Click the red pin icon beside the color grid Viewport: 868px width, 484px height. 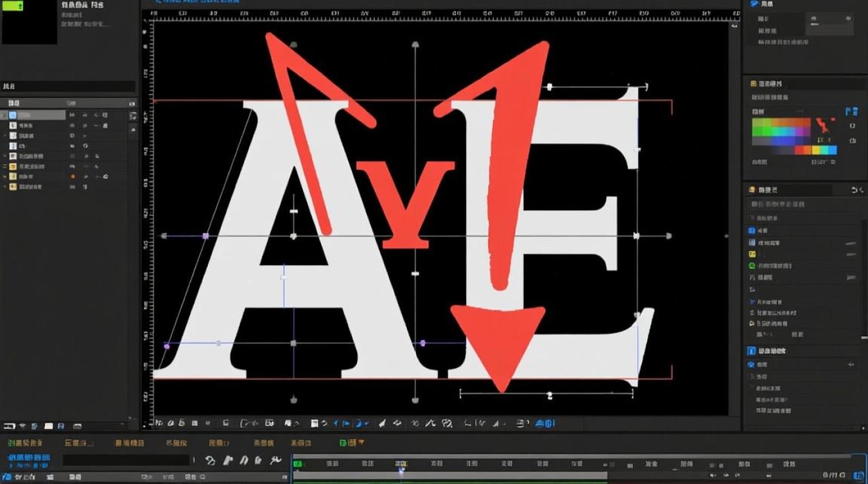(x=822, y=125)
